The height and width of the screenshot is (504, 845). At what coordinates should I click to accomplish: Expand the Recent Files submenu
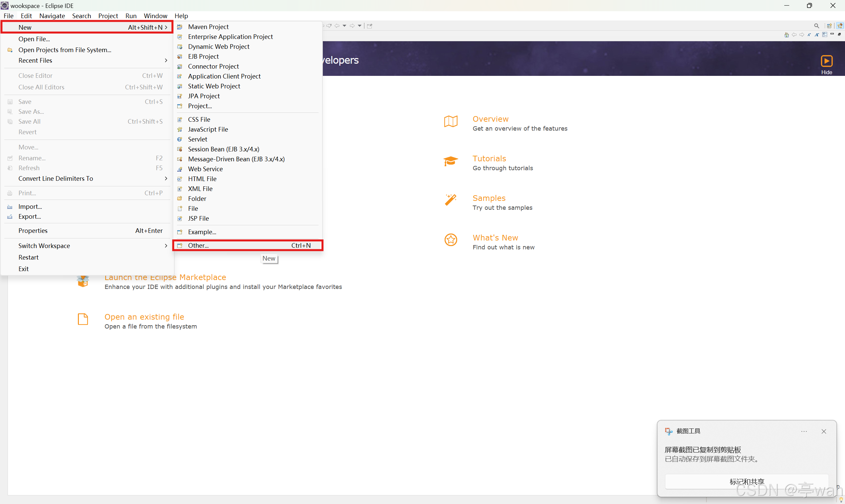pyautogui.click(x=87, y=60)
